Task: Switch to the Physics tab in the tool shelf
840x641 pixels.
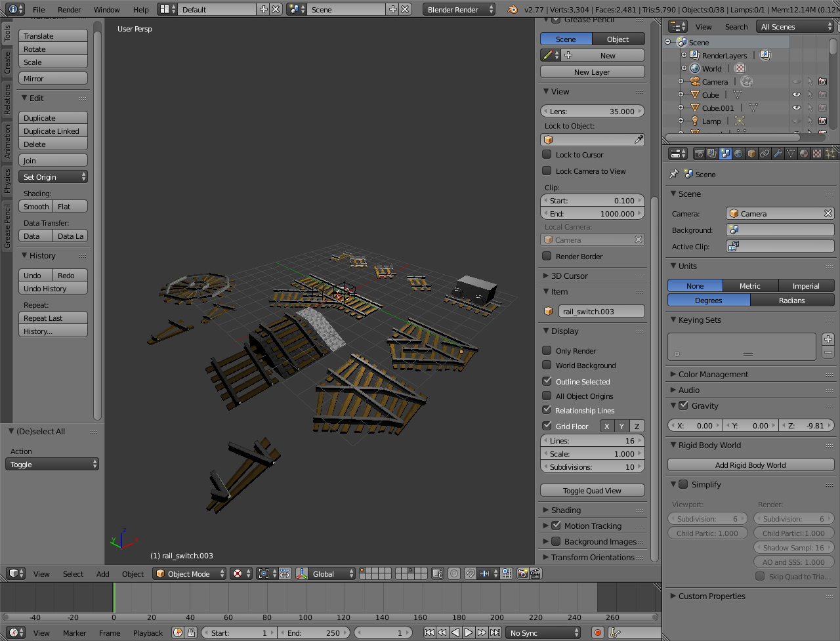Action: pos(7,180)
